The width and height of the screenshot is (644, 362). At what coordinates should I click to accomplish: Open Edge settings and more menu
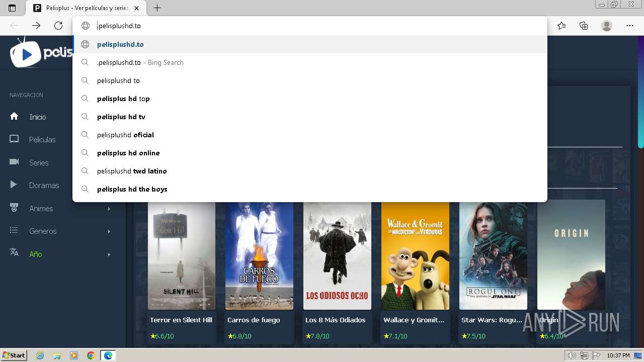pyautogui.click(x=630, y=26)
